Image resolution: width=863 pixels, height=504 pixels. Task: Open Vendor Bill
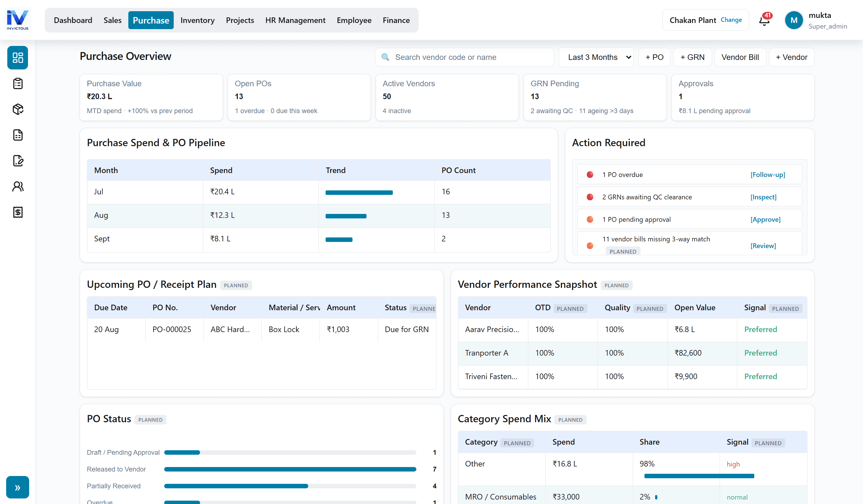pyautogui.click(x=740, y=57)
